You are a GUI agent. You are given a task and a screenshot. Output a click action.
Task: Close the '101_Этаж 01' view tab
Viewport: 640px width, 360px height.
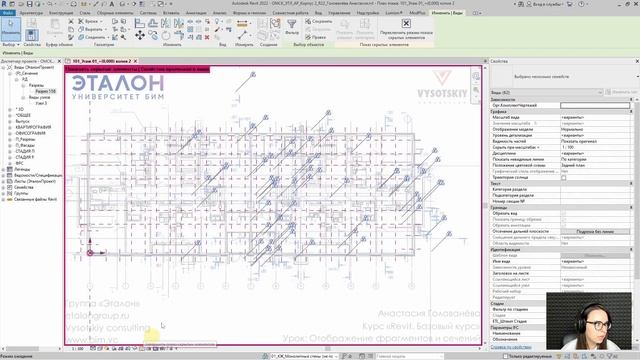[x=136, y=61]
